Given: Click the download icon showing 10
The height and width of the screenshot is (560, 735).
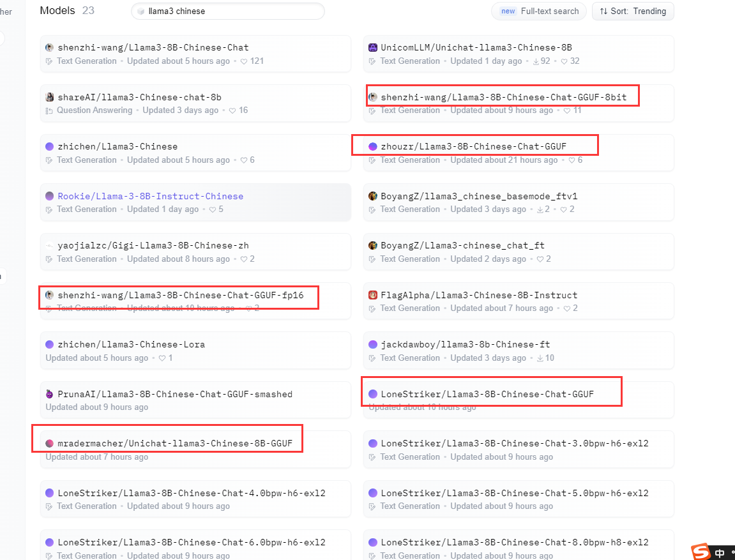Looking at the screenshot, I should click(x=540, y=358).
